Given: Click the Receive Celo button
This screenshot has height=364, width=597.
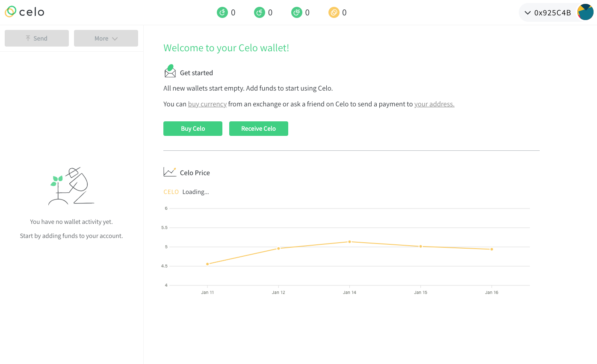Looking at the screenshot, I should (259, 129).
